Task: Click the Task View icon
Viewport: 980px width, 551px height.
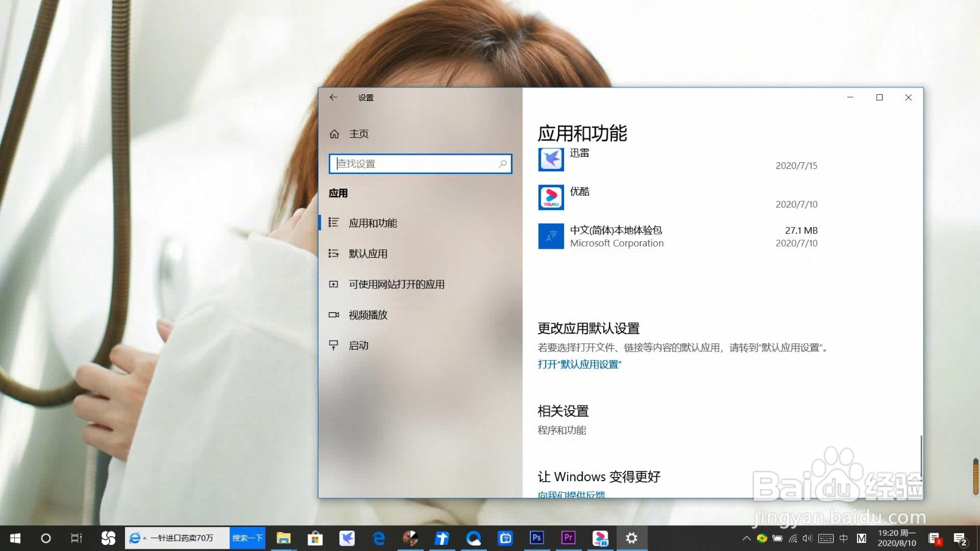Action: (75, 538)
